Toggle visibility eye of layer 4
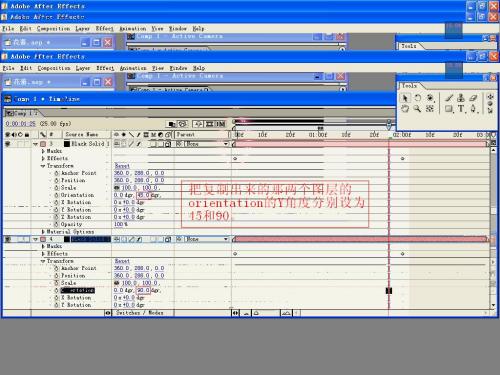The width and height of the screenshot is (500, 375). 7,239
